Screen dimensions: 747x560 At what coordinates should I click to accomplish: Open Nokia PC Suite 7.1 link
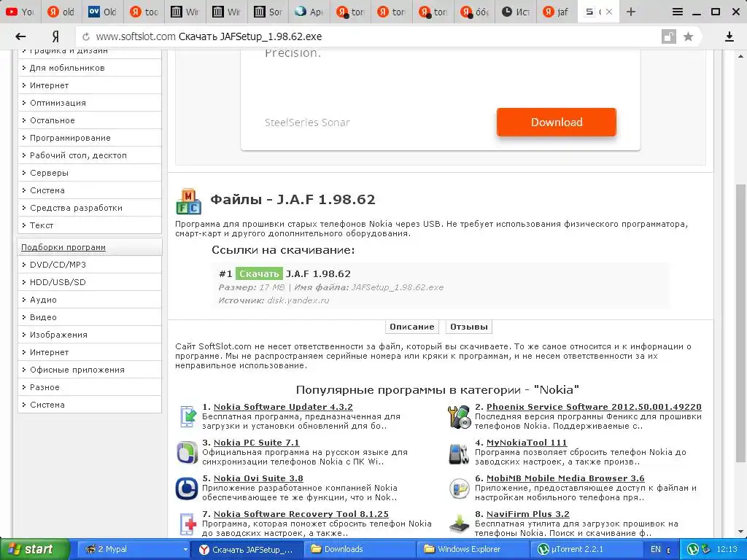[x=256, y=443]
